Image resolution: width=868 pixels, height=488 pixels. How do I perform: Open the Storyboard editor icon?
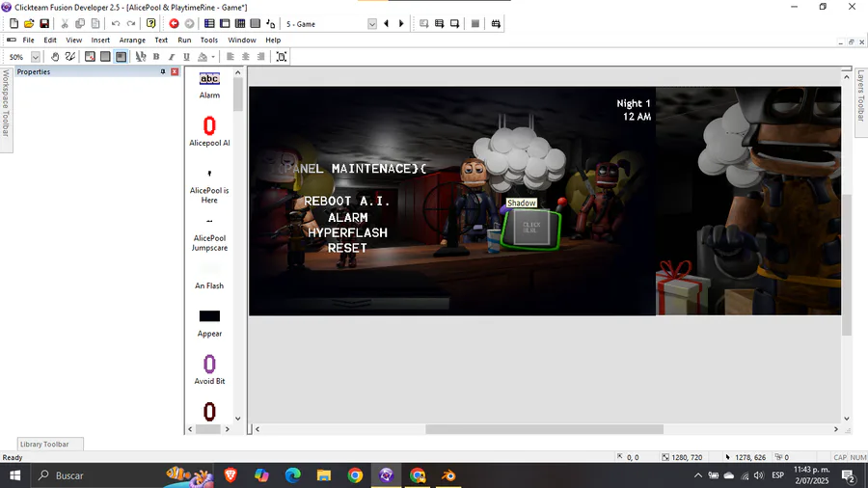(x=209, y=24)
